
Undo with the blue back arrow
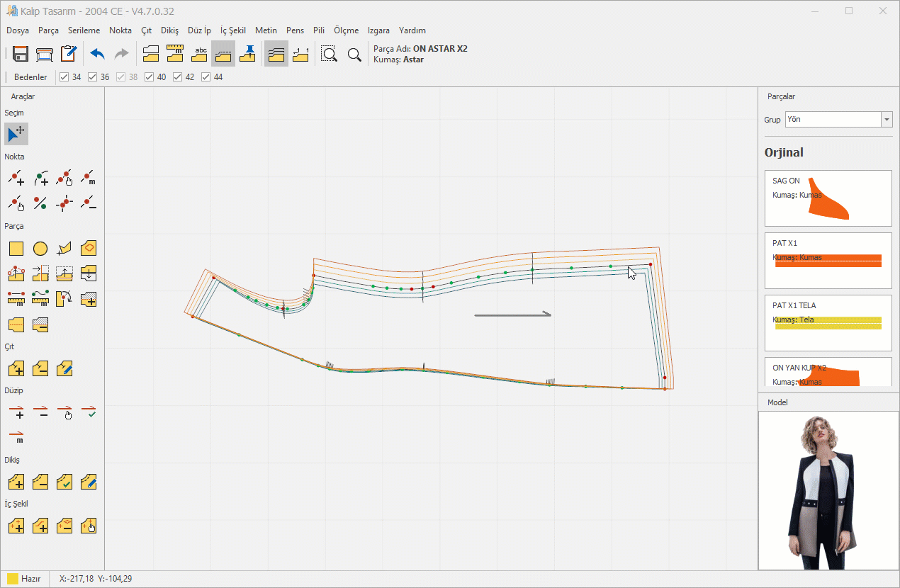coord(97,54)
